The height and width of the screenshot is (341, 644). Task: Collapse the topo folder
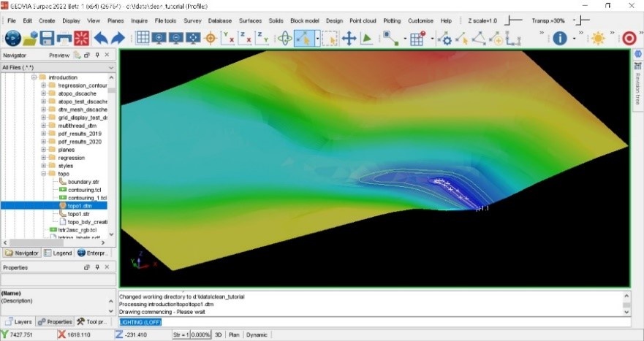point(44,174)
